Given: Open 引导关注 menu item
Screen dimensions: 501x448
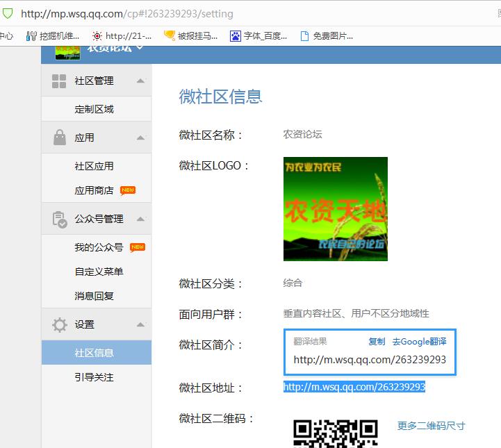Looking at the screenshot, I should click(x=94, y=377).
